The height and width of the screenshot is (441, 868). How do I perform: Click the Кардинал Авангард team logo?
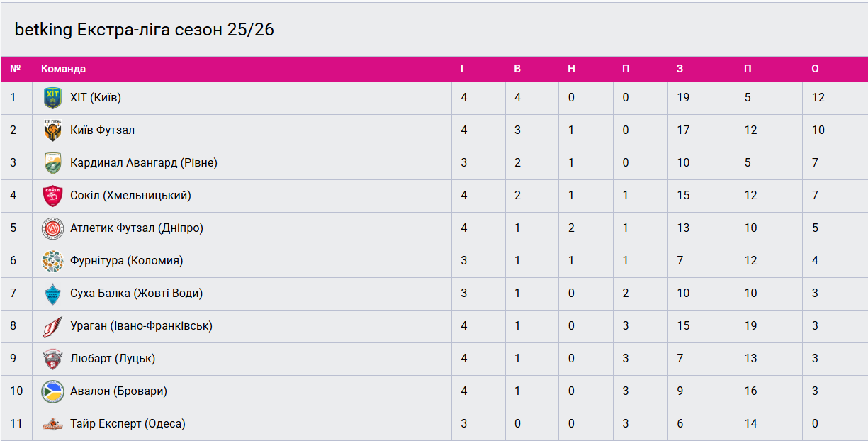[x=52, y=163]
